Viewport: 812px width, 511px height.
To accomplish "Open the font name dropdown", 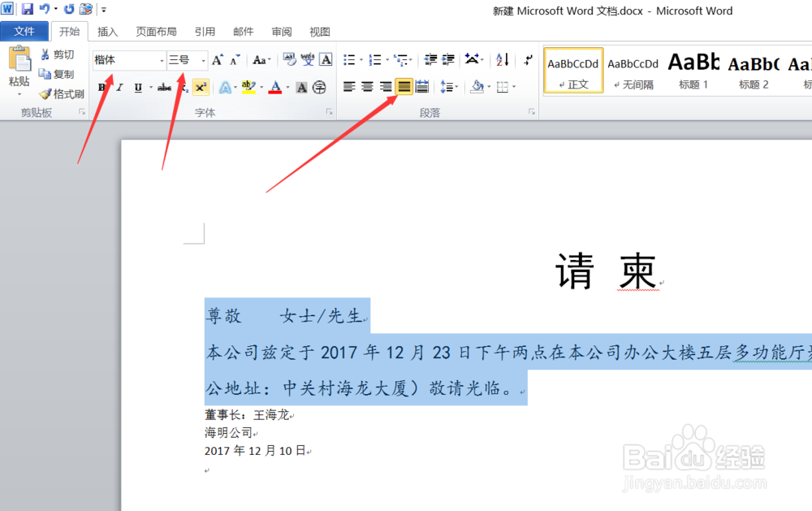I will pos(159,59).
